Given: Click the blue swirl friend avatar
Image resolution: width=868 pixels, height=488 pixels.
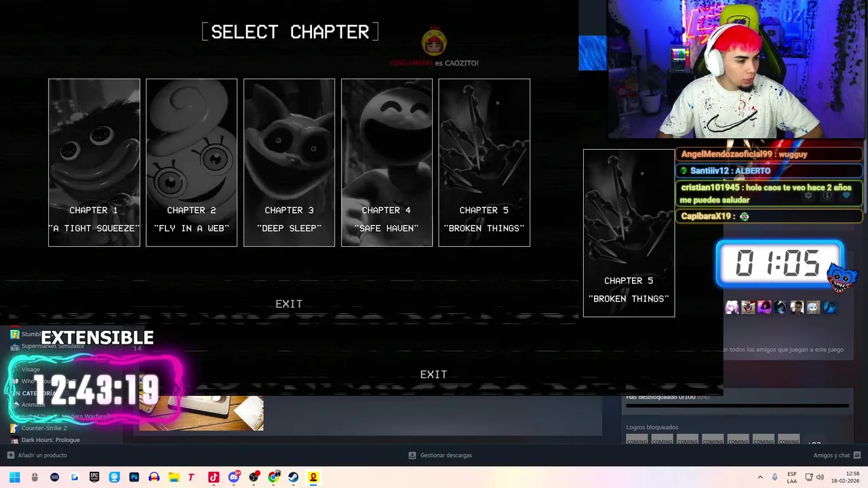Looking at the screenshot, I should coord(829,308).
